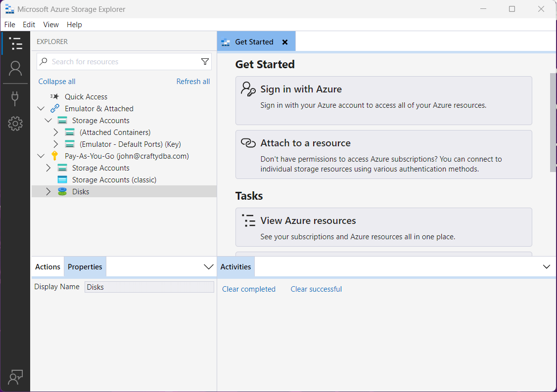The height and width of the screenshot is (392, 557).
Task: Close the Get Started tab
Action: [x=285, y=42]
